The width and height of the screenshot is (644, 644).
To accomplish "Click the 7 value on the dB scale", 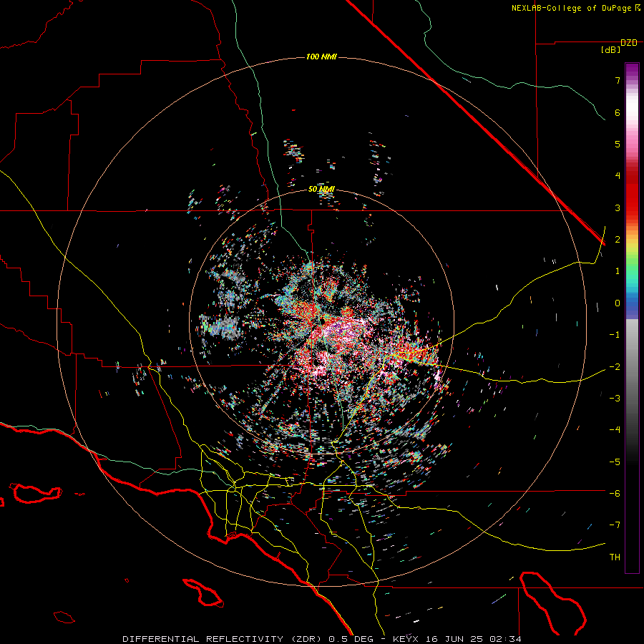I will [x=618, y=80].
